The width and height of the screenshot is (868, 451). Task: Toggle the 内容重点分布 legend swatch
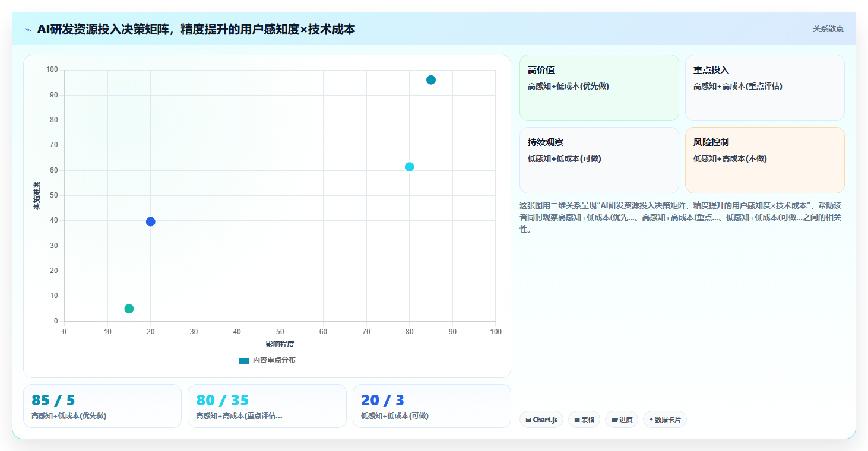click(x=244, y=361)
